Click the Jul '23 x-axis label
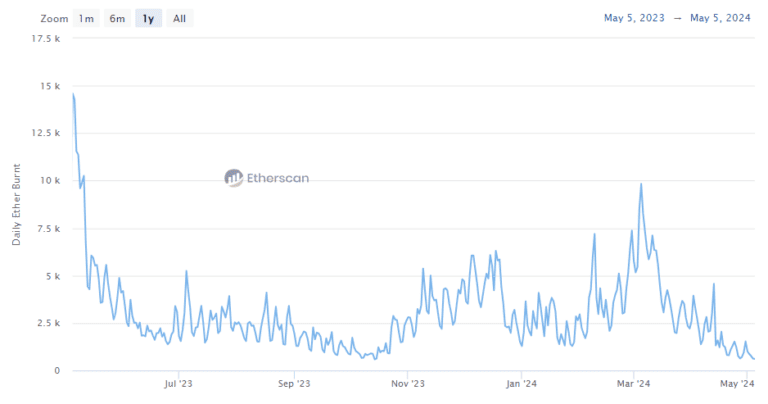This screenshot has height=404, width=768. pos(177,383)
